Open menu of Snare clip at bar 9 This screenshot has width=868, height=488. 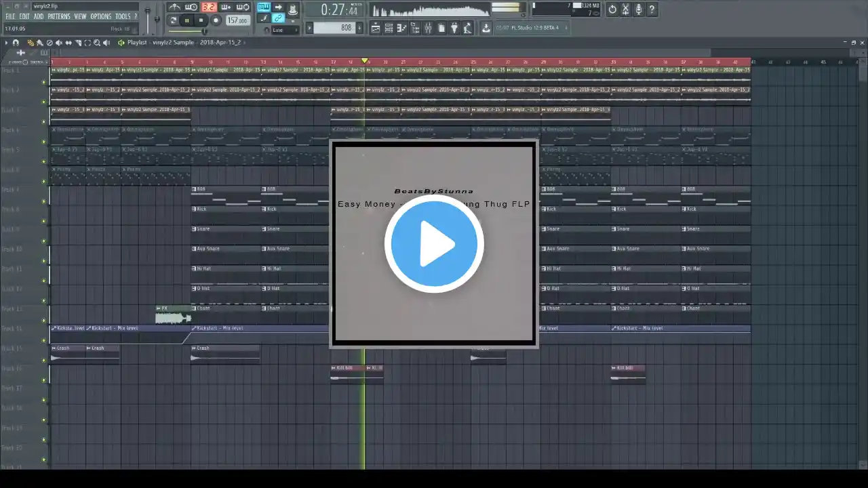pyautogui.click(x=195, y=228)
